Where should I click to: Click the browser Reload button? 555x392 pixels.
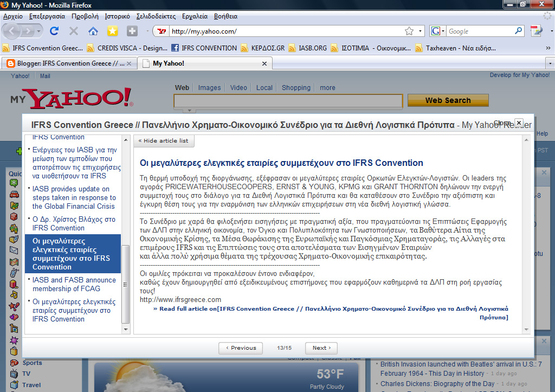[54, 31]
